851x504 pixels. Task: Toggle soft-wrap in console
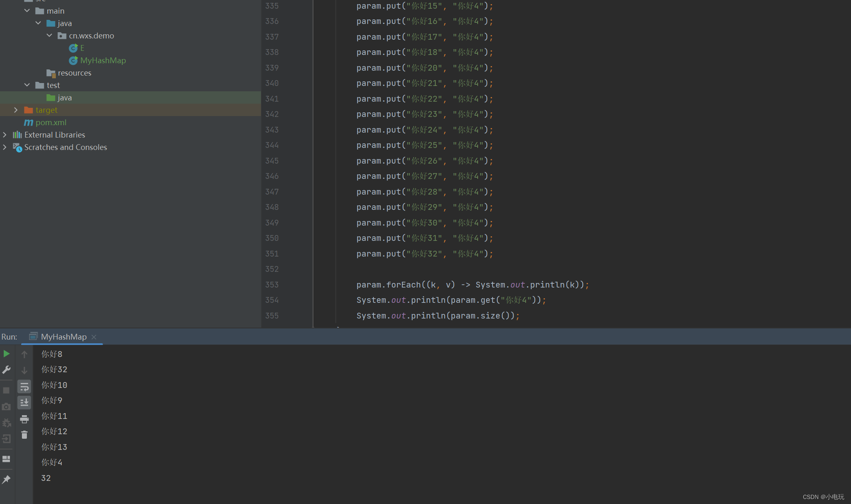coord(24,387)
